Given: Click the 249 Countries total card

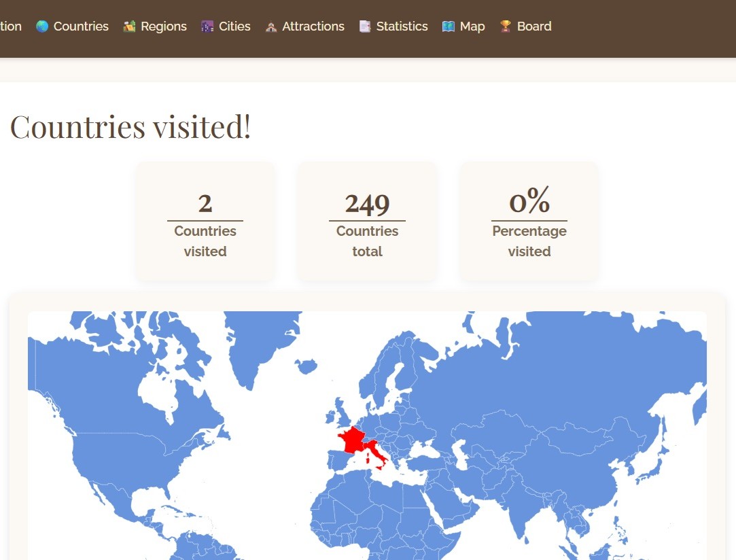Looking at the screenshot, I should click(x=367, y=222).
